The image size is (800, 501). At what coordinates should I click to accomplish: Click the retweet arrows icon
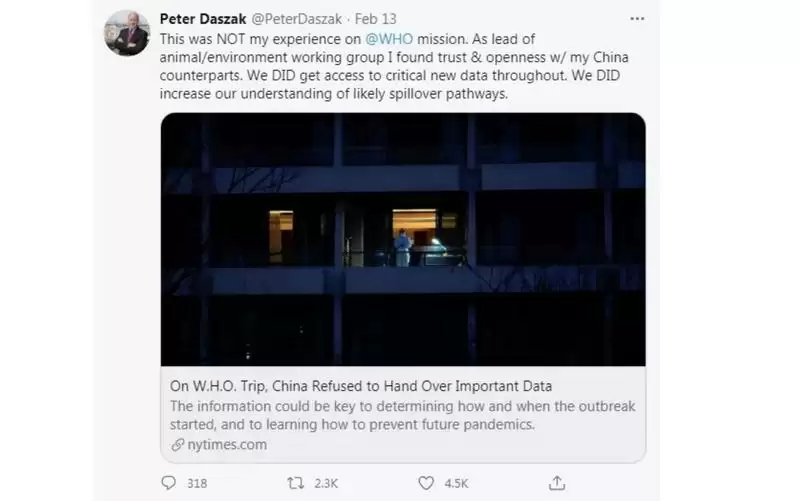[x=295, y=483]
